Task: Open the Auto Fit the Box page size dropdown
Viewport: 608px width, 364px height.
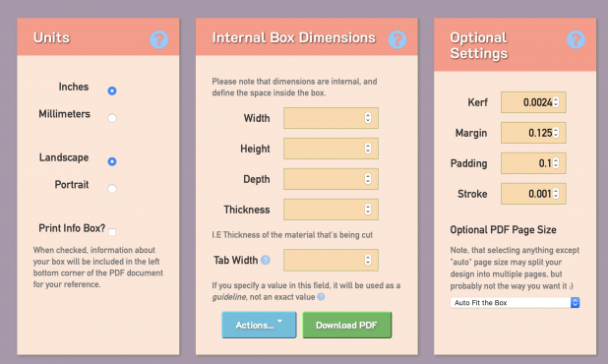Action: pos(515,302)
